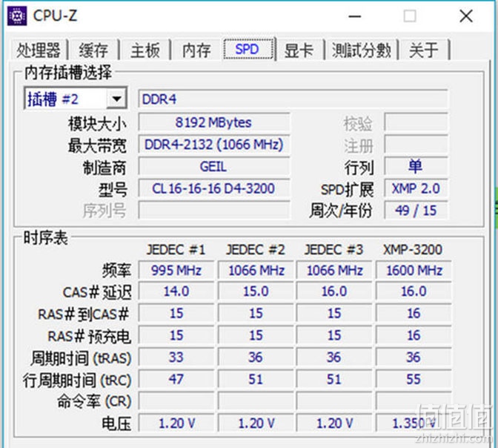The height and width of the screenshot is (448, 498).
Task: Open the 关于 tab
Action: point(424,50)
